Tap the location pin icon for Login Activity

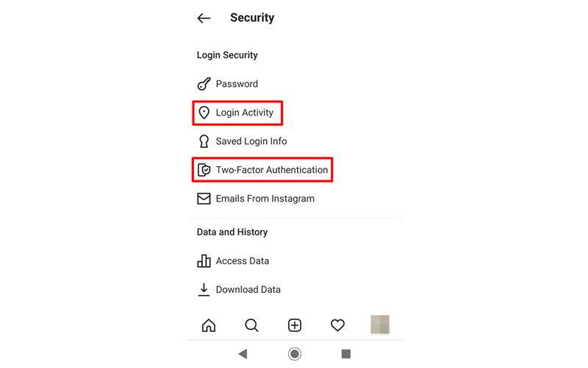[x=204, y=113]
